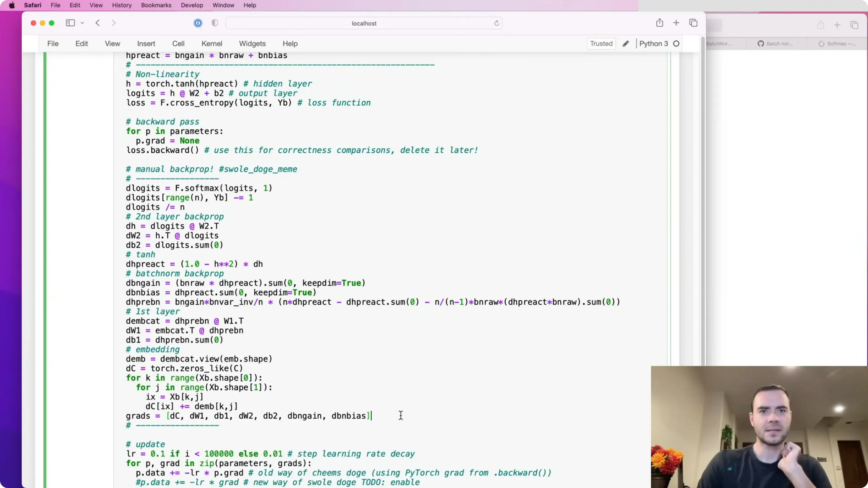This screenshot has width=868, height=488.
Task: Open sidebar options dropdown chevron
Action: (x=82, y=23)
